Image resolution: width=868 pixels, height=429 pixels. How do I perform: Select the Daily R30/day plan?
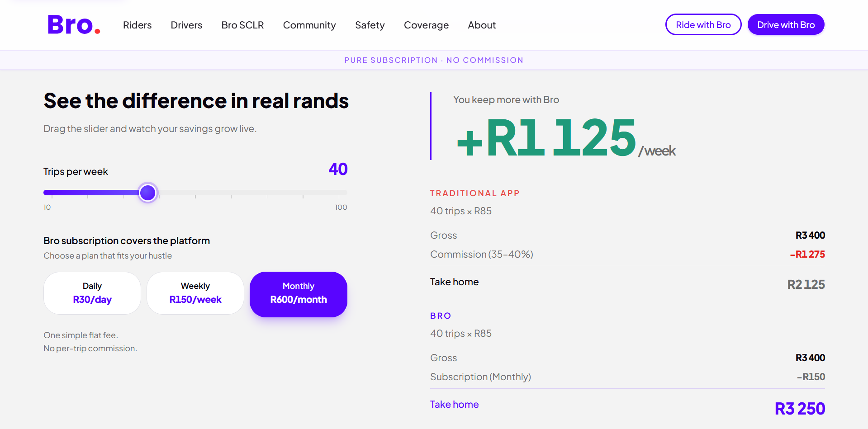92,293
